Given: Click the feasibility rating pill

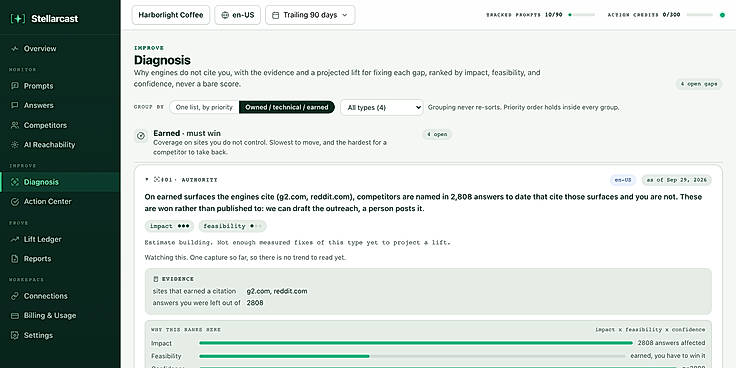Looking at the screenshot, I should coord(232,226).
